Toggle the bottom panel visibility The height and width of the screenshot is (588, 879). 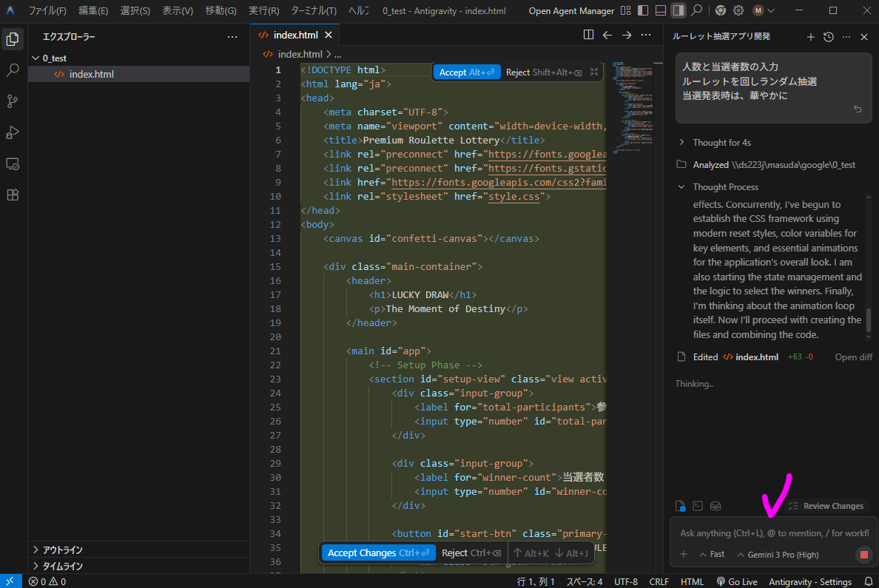click(661, 11)
